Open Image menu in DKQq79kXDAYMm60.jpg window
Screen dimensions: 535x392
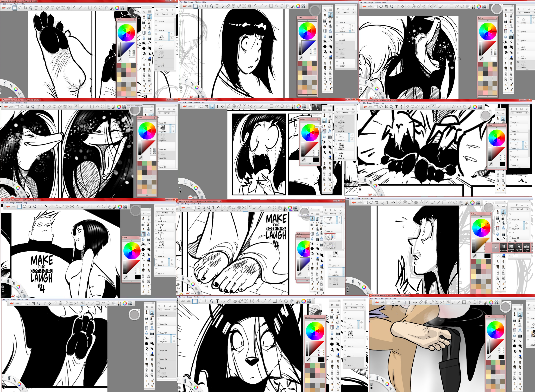(x=187, y=204)
